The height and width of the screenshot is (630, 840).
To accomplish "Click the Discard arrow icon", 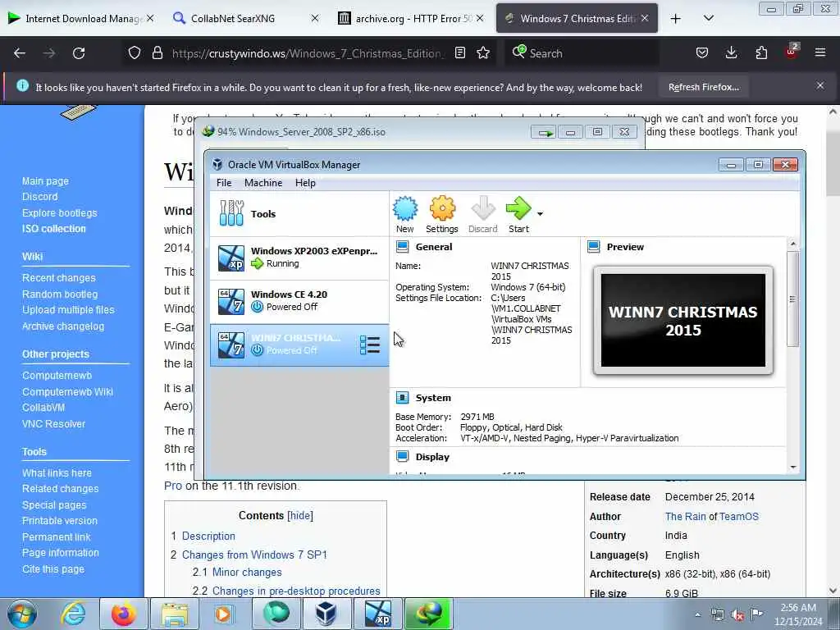I will click(x=482, y=214).
